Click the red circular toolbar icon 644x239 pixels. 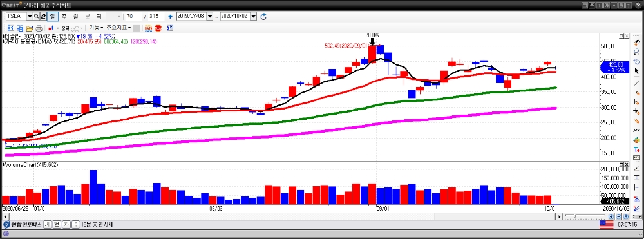tap(158, 28)
